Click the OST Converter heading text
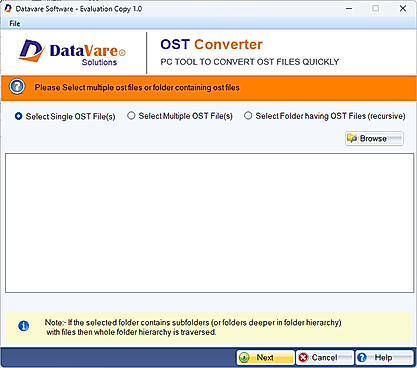Viewport: 417px width, 368px height. 211,45
